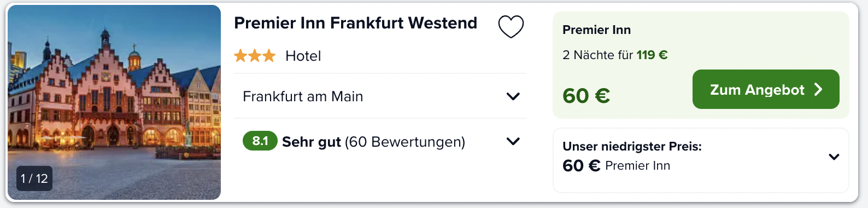Open the Premier Inn Frankfurt Westend title

pyautogui.click(x=355, y=23)
